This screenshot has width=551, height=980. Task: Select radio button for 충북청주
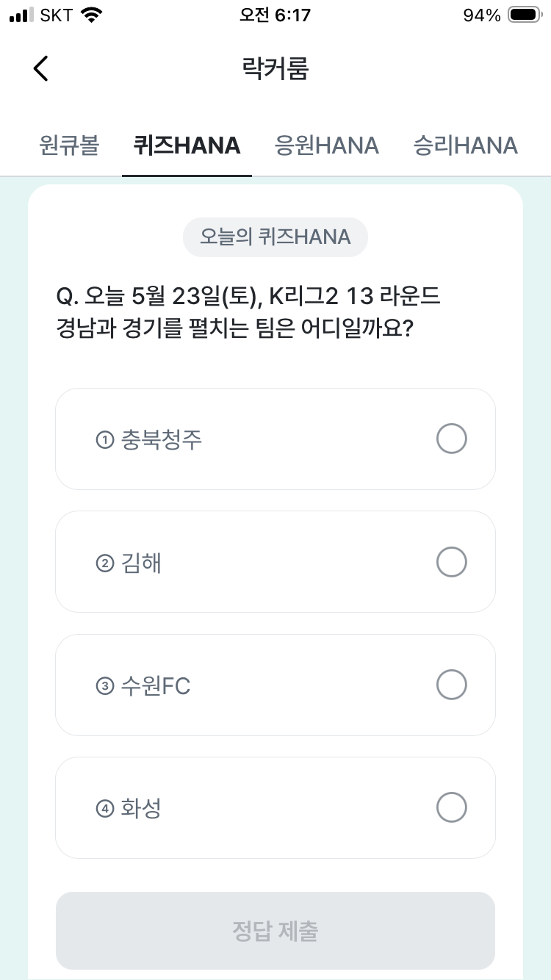coord(451,439)
